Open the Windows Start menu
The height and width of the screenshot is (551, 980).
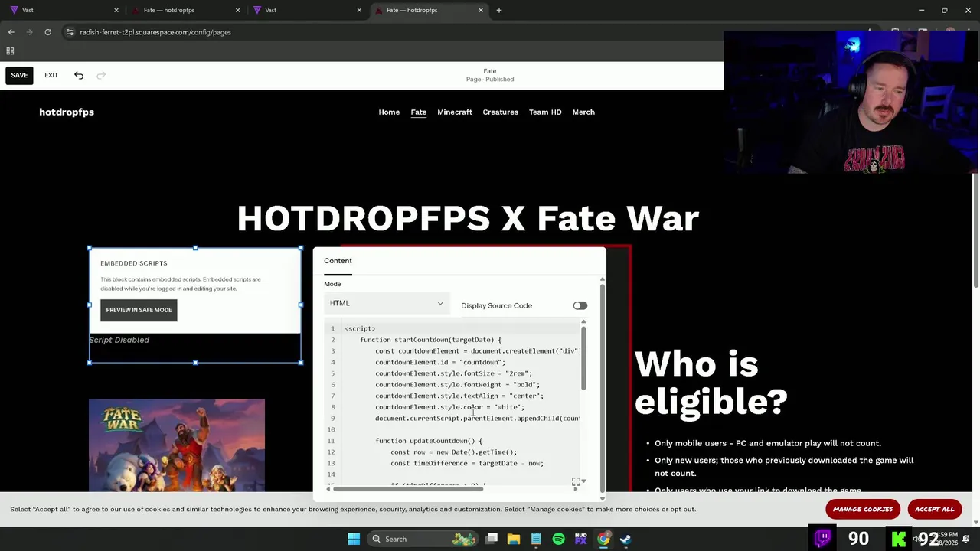(x=354, y=539)
